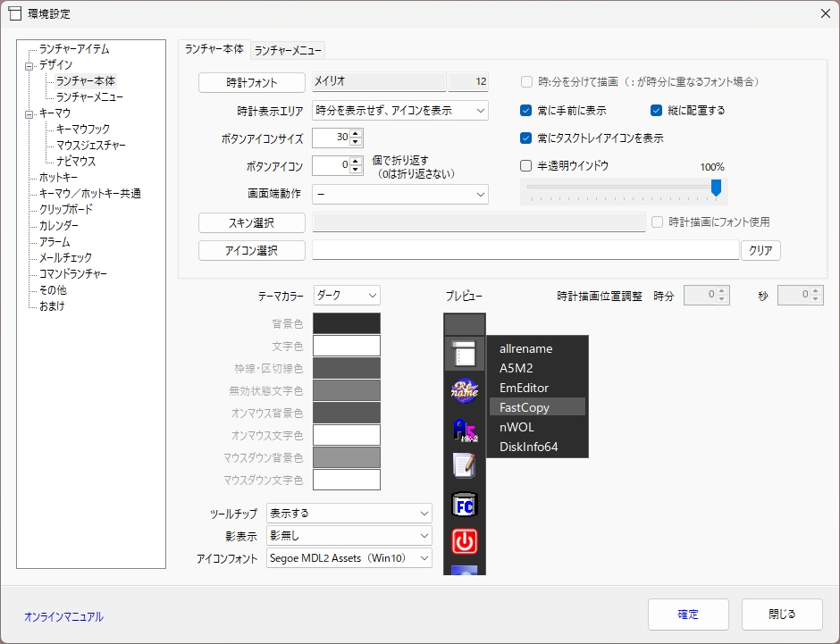The width and height of the screenshot is (840, 644).
Task: Click the 文字色 color swatch
Action: pos(347,346)
